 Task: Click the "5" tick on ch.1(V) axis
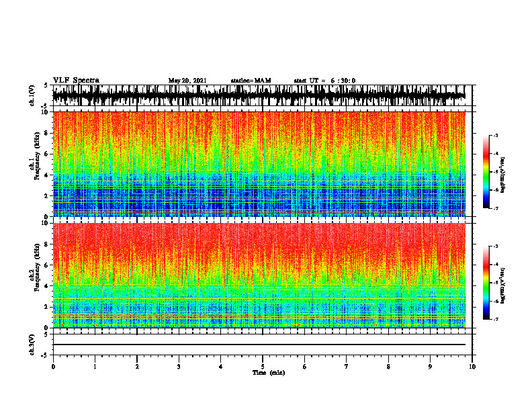(x=46, y=85)
